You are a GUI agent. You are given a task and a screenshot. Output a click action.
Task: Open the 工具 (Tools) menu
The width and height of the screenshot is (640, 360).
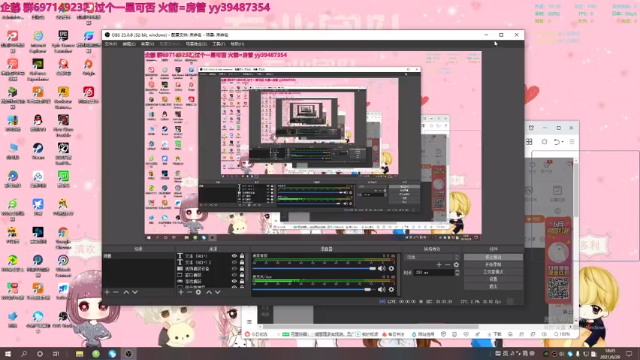click(219, 44)
